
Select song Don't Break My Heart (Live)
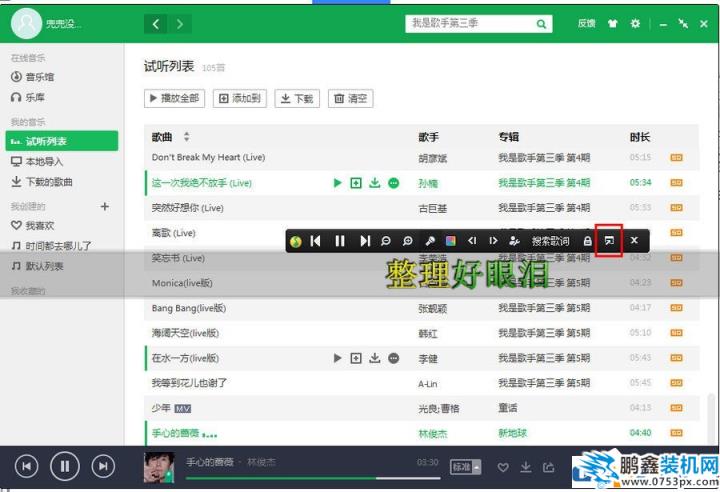pos(208,157)
